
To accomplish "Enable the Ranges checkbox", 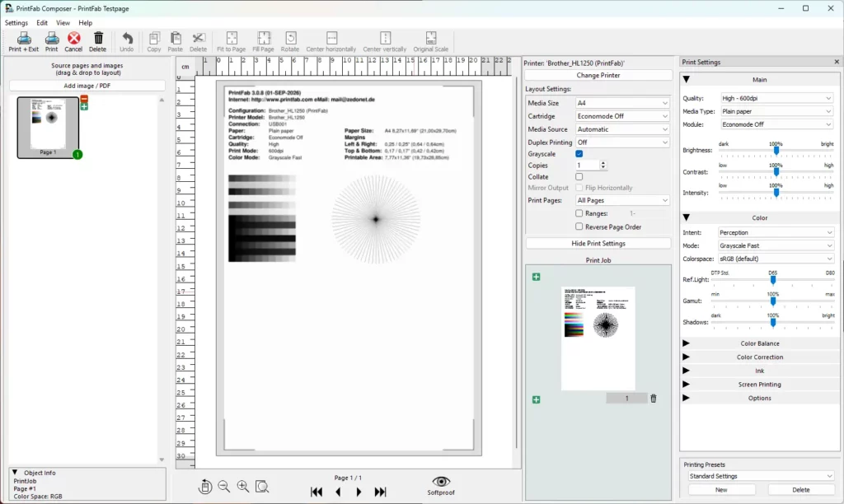I will point(579,213).
